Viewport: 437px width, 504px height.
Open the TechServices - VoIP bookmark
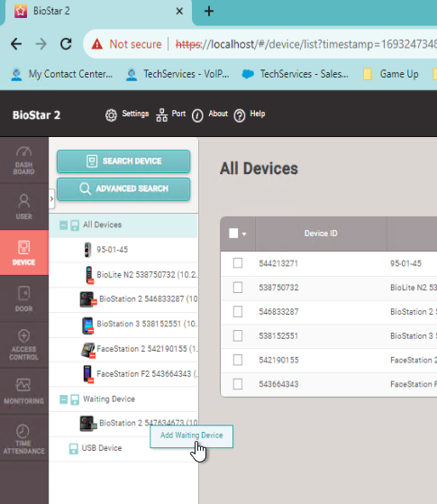pos(178,74)
